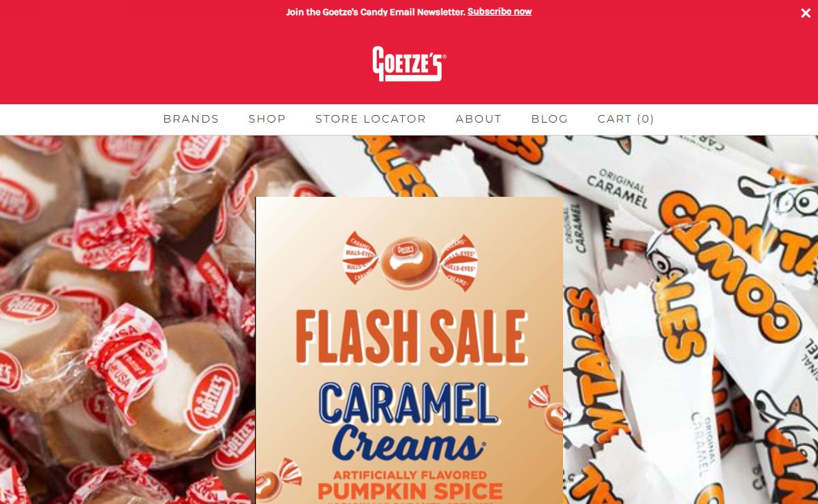Open the CART (0) link
This screenshot has width=818, height=504.
pos(626,119)
